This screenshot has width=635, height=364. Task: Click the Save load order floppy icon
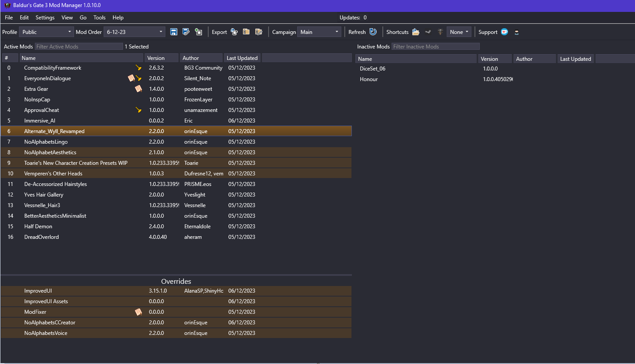(x=174, y=32)
